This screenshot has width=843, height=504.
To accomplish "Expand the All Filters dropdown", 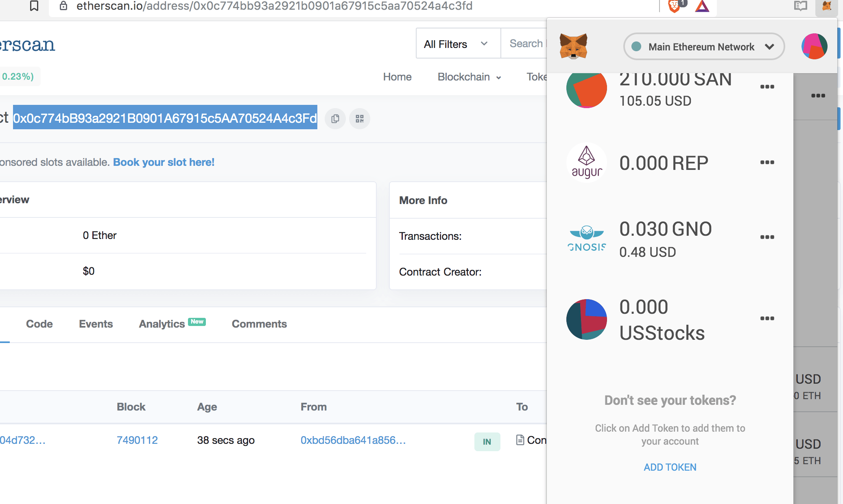I will tap(458, 43).
